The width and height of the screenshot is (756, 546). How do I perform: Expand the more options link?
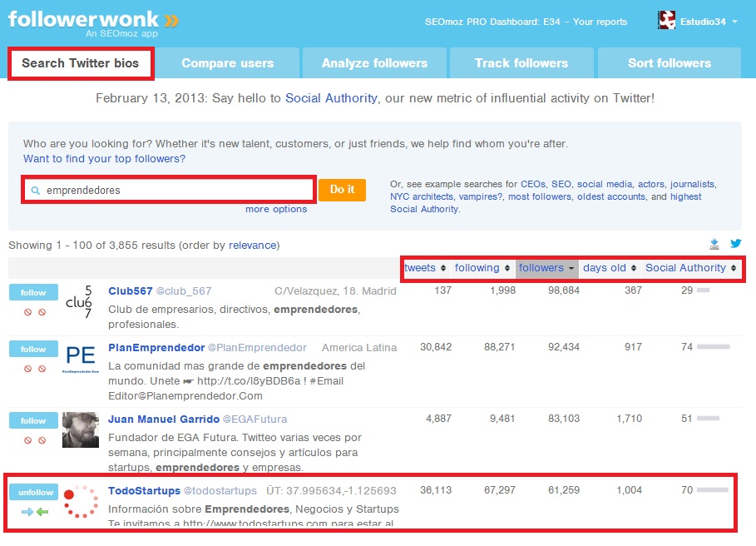tap(276, 210)
